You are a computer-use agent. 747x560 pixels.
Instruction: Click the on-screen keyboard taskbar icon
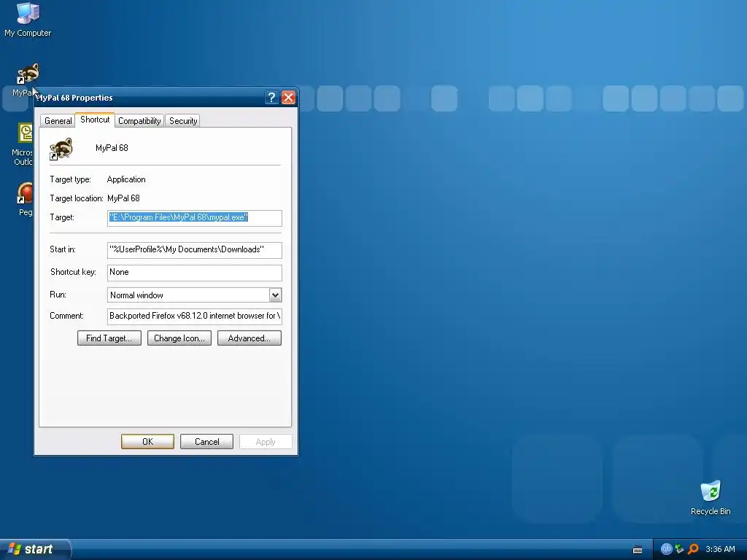[638, 550]
